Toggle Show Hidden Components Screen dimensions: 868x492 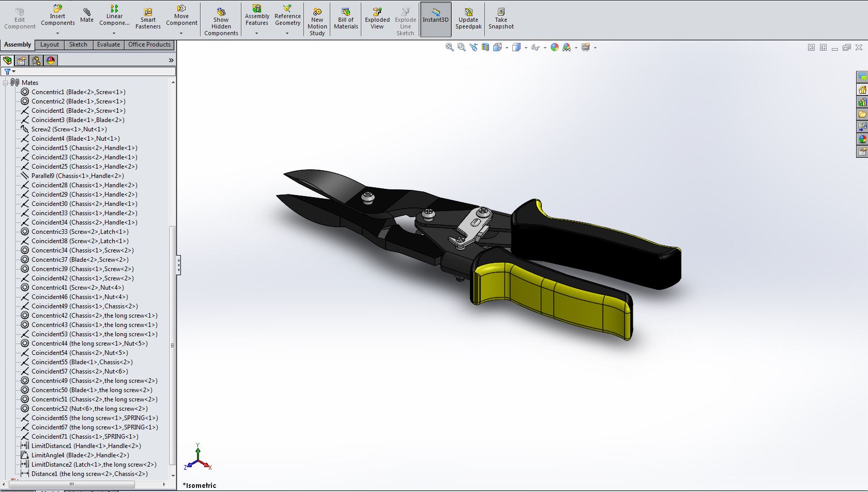tap(221, 22)
